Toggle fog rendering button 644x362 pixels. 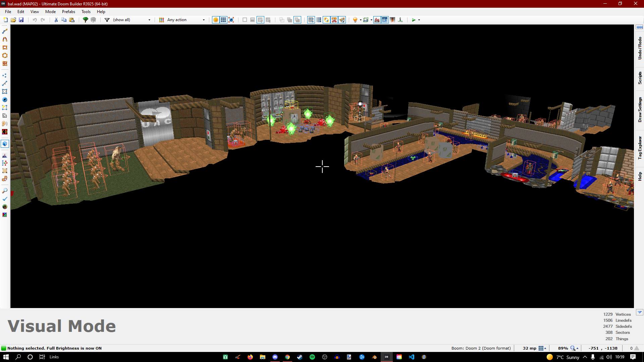click(x=377, y=20)
